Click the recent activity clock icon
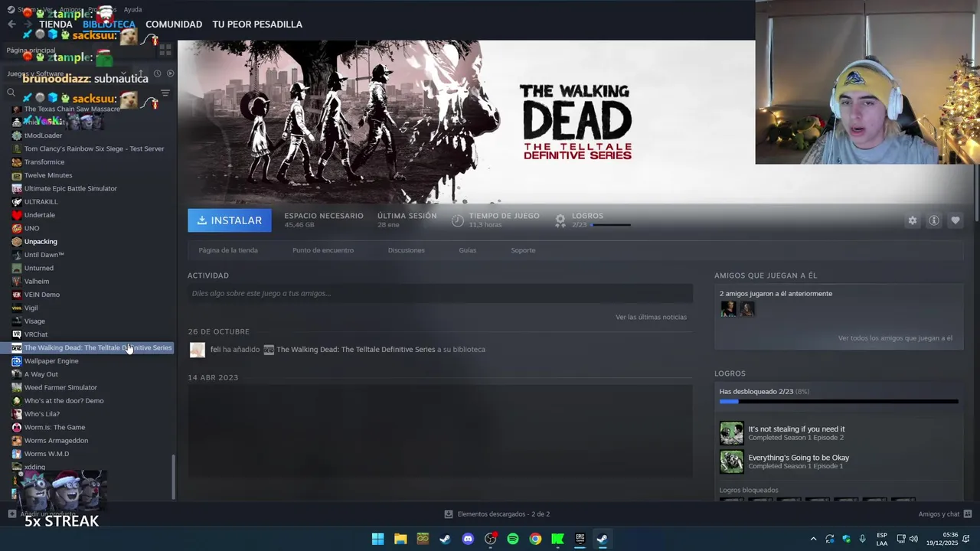Viewport: 980px width, 551px height. coord(157,73)
